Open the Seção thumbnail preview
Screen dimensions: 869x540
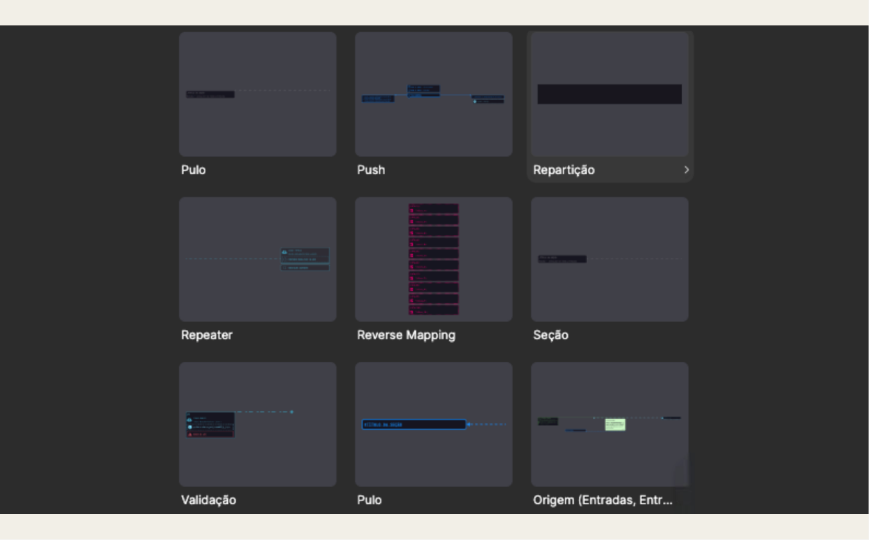(x=610, y=259)
